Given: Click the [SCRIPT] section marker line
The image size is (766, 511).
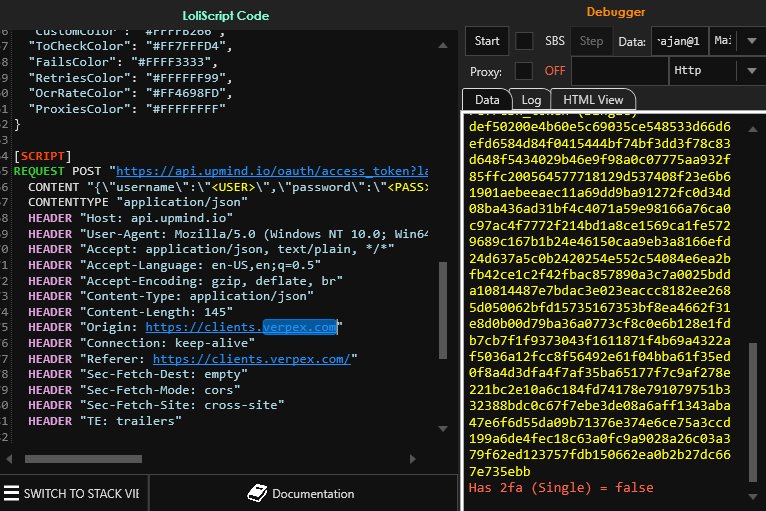Looking at the screenshot, I should click(43, 156).
